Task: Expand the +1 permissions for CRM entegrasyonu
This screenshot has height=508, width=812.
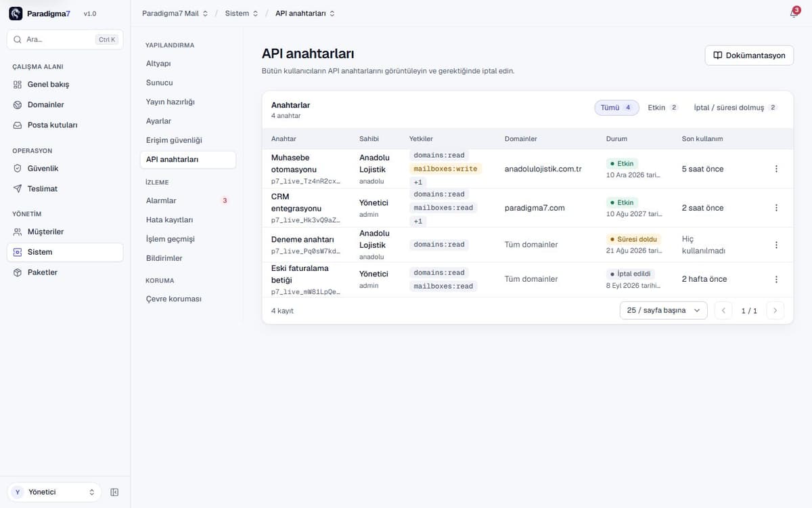Action: tap(418, 221)
